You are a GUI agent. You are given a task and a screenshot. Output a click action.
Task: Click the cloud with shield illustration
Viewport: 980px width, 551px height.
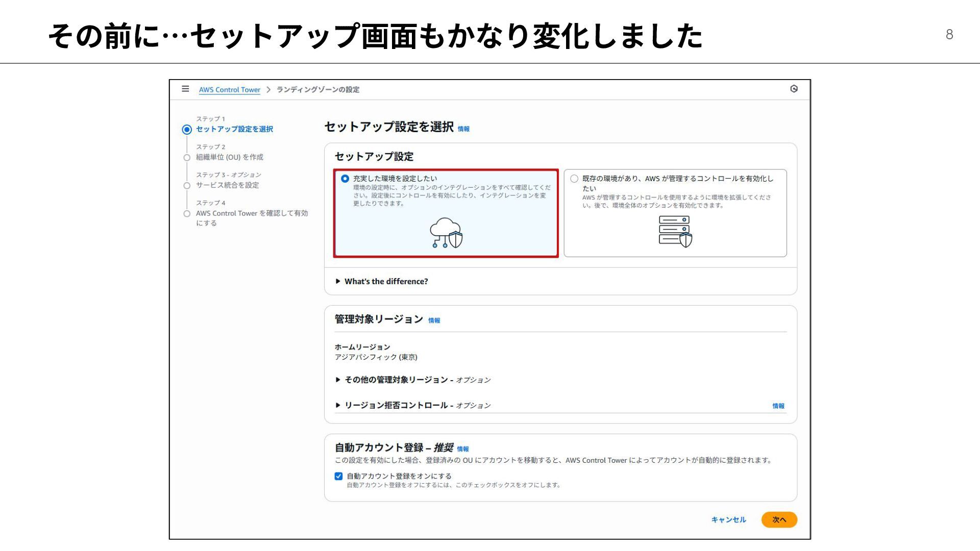pos(446,233)
